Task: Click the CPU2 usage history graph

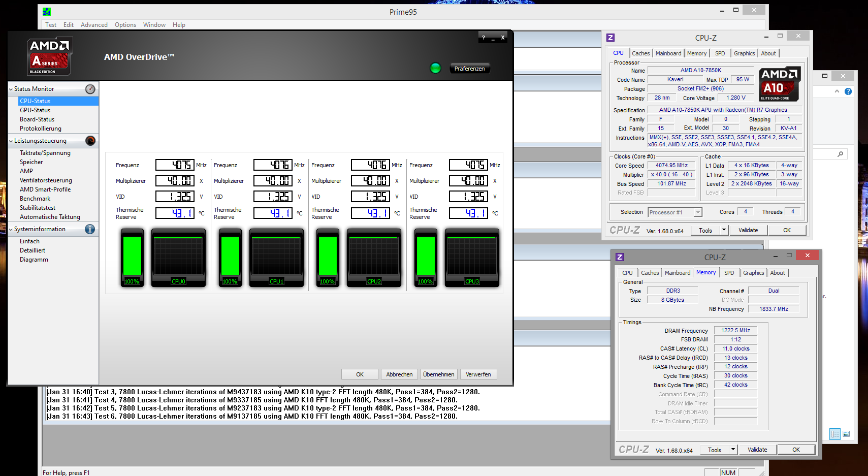Action: tap(374, 258)
